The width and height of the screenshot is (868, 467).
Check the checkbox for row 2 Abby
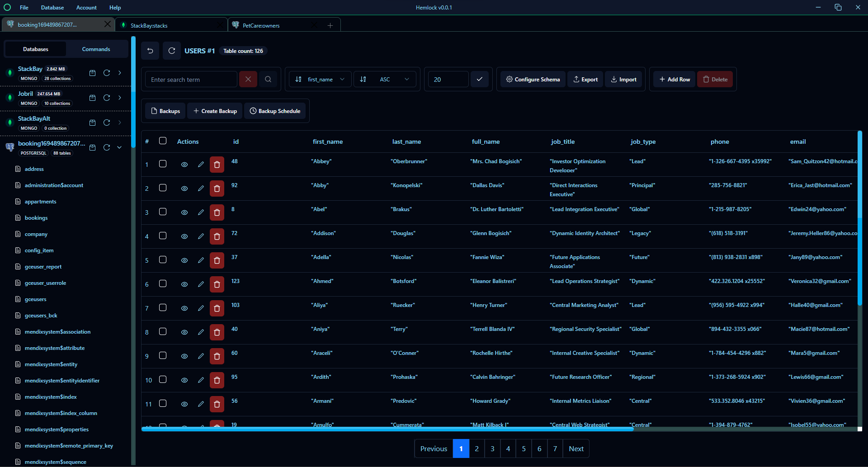pos(163,188)
